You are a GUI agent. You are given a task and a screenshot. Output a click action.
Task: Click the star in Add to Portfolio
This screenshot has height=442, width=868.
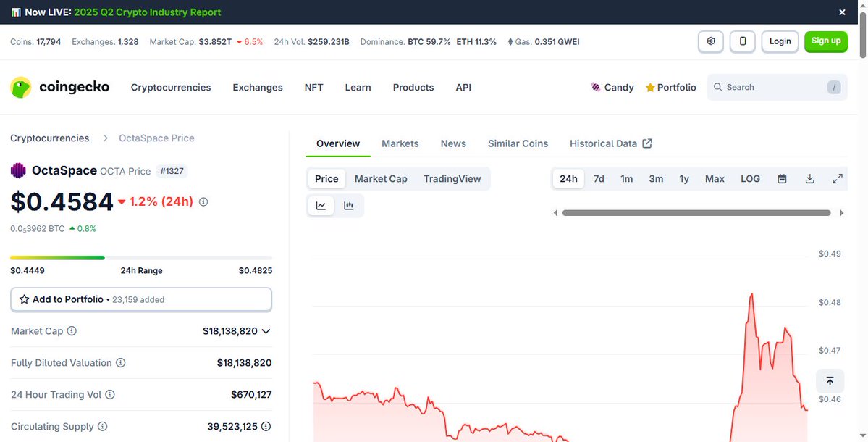(25, 299)
